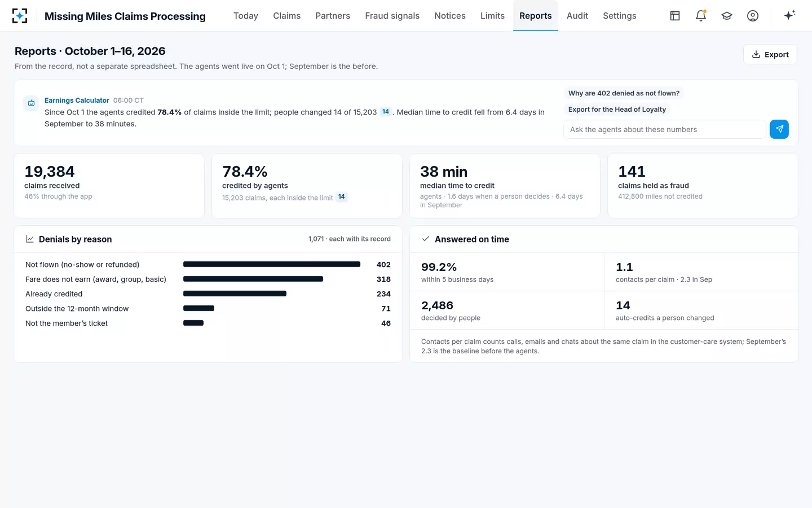Image resolution: width=812 pixels, height=508 pixels.
Task: Click the 38 min median time figure
Action: pos(444,172)
